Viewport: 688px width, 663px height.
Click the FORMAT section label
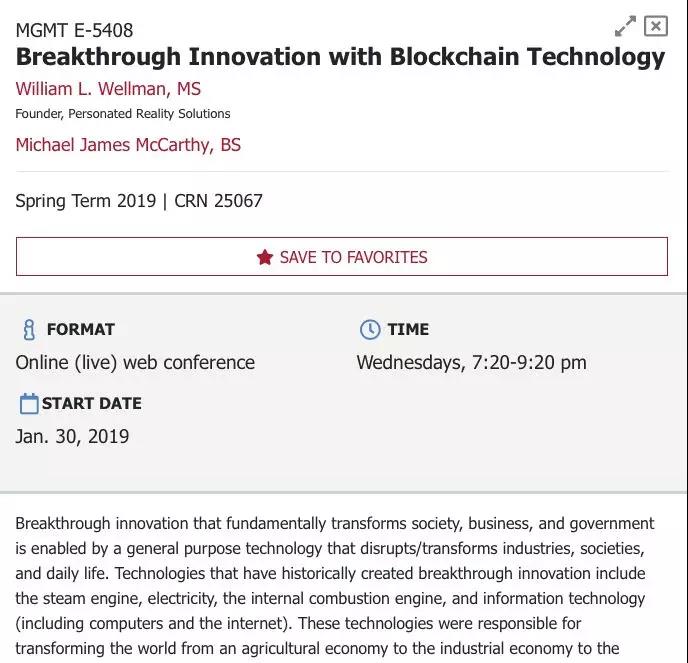pos(81,329)
